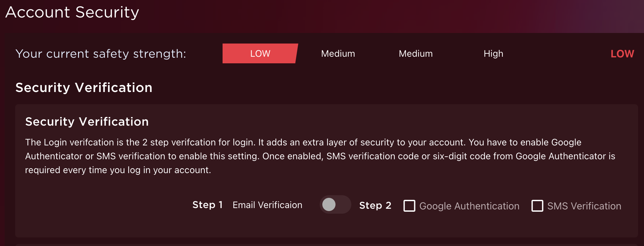Click the gray knob of the toggle switch
The width and height of the screenshot is (644, 246).
tap(329, 204)
